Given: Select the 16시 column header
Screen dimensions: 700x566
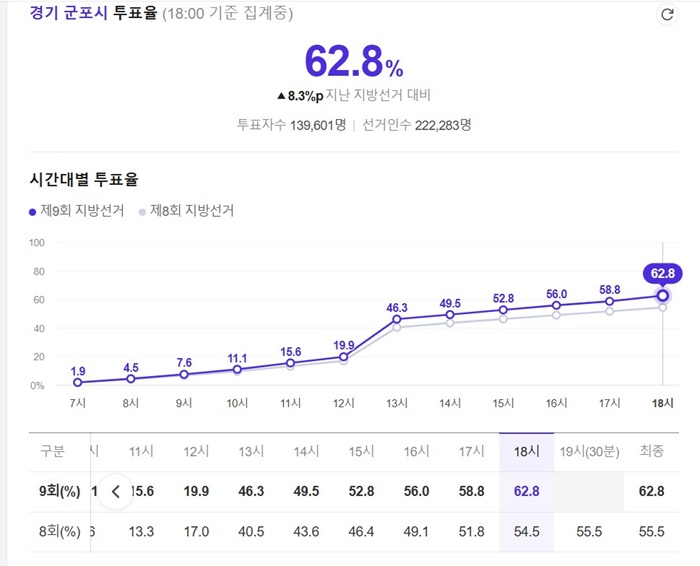Looking at the screenshot, I should (x=416, y=452).
